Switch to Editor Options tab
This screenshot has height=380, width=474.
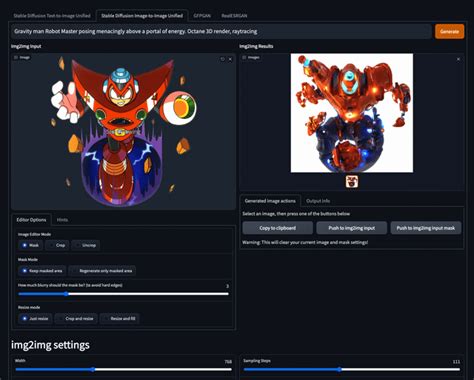tap(31, 220)
